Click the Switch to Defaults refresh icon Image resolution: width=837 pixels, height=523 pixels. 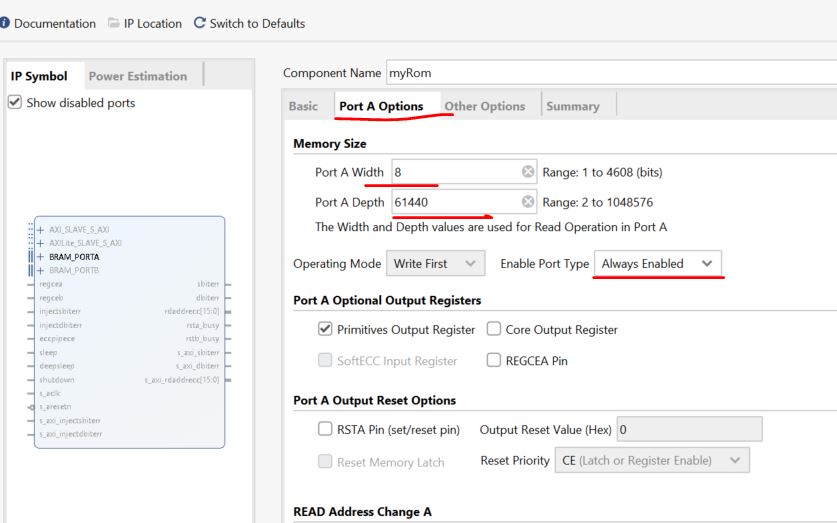[201, 23]
